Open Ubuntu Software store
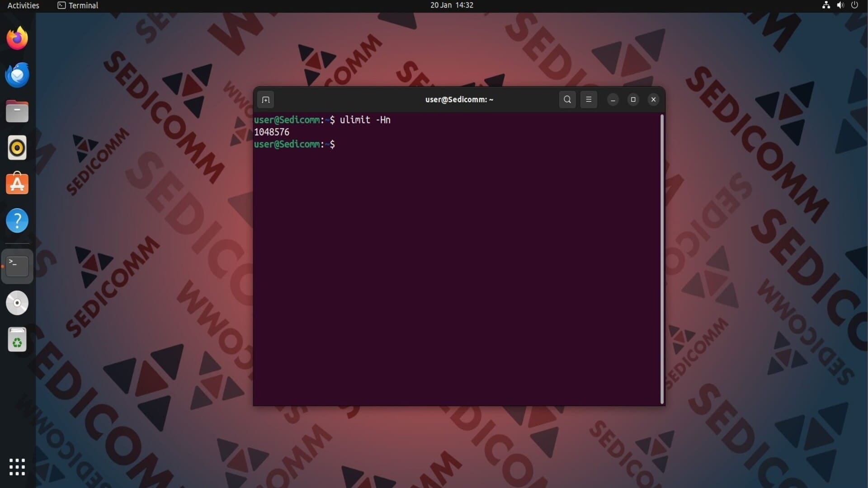Image resolution: width=868 pixels, height=488 pixels. pos(17,184)
